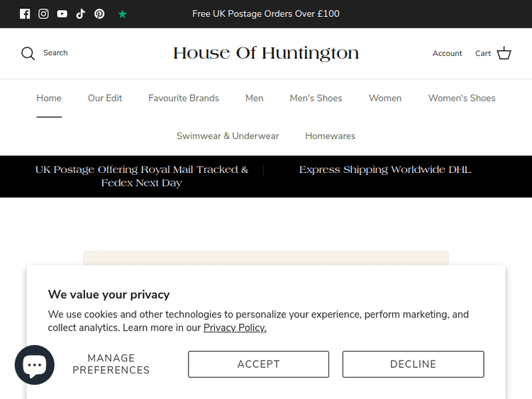The image size is (532, 399).
Task: Click the green Trustpilot star icon
Action: point(123,14)
